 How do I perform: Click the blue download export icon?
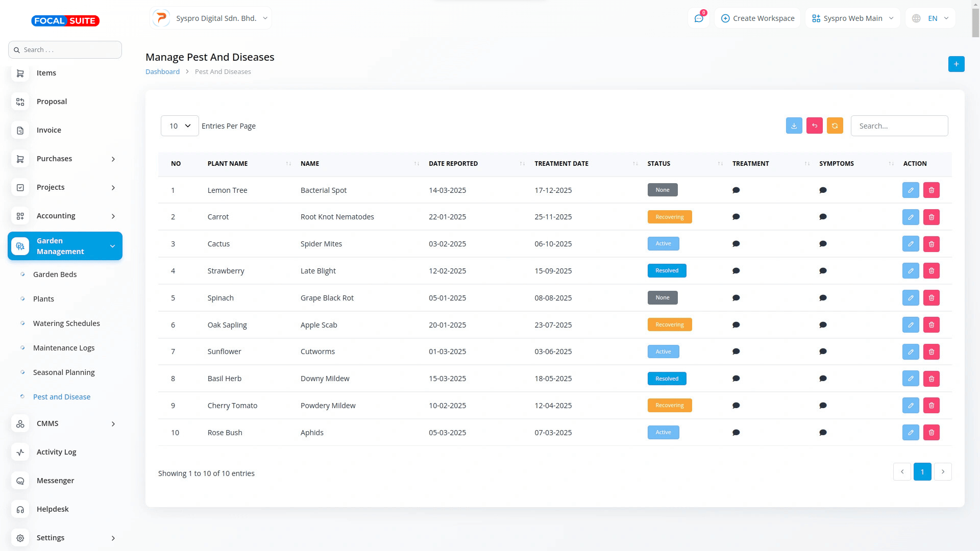(x=794, y=126)
